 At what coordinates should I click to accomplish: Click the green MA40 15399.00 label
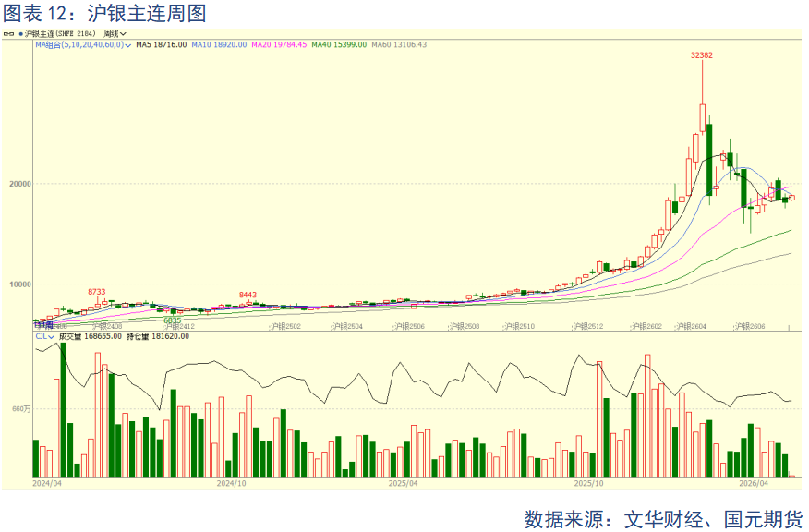pyautogui.click(x=339, y=45)
